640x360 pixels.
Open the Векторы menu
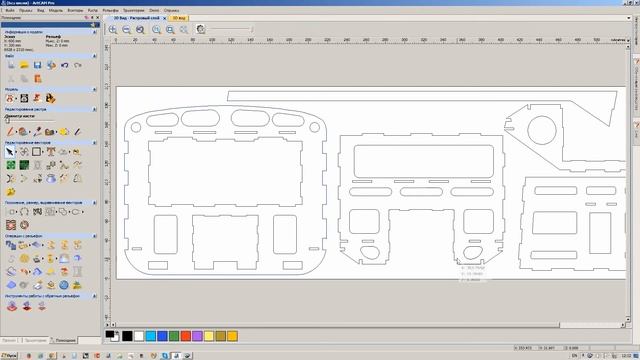point(75,10)
